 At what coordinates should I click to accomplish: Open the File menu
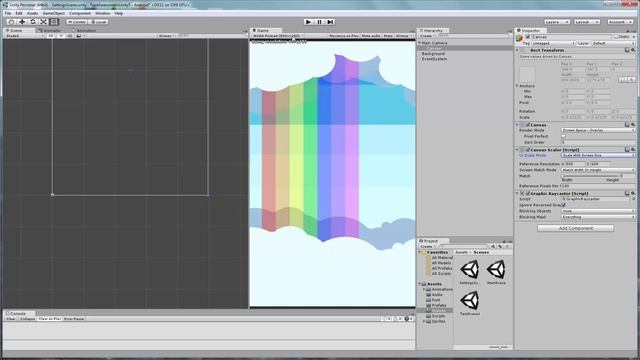click(x=8, y=13)
